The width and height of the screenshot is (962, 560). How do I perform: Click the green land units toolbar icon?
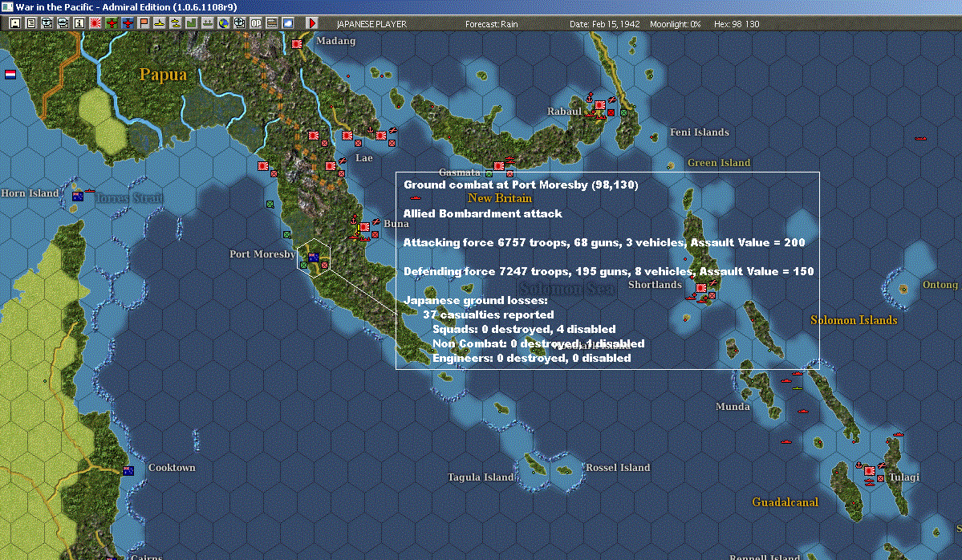[x=192, y=23]
